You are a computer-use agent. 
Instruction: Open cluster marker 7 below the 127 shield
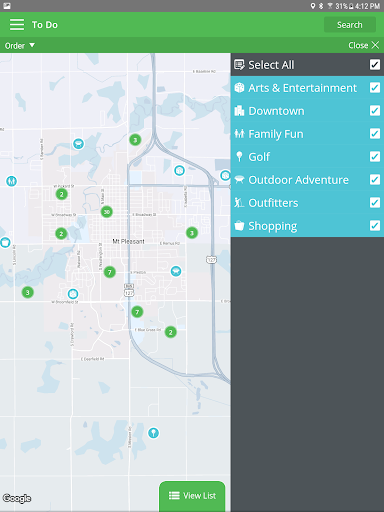coord(137,312)
